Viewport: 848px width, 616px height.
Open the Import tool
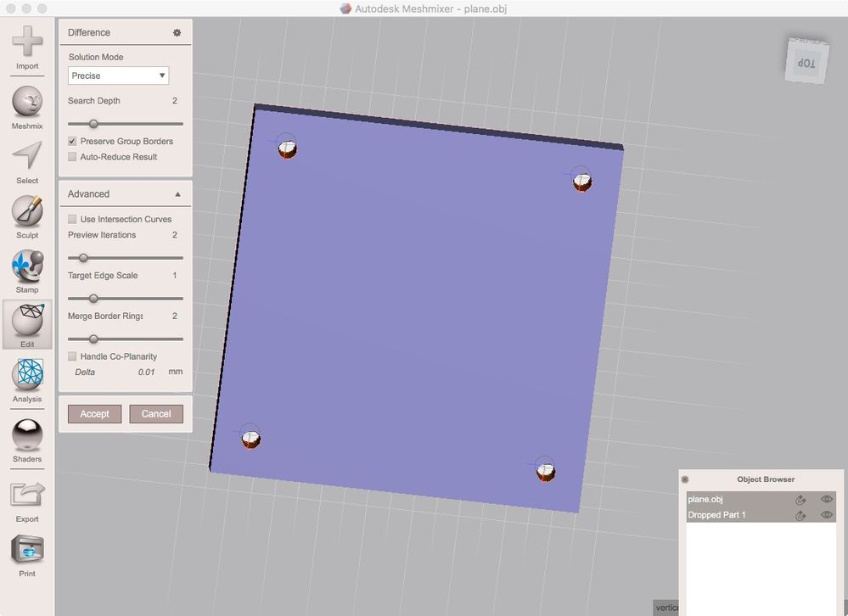point(27,47)
